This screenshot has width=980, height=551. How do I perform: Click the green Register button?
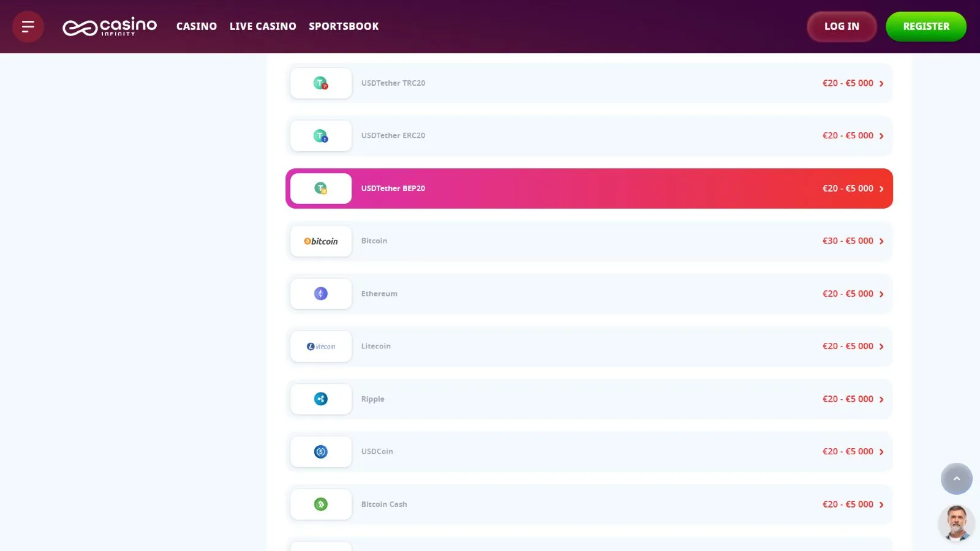pos(925,26)
